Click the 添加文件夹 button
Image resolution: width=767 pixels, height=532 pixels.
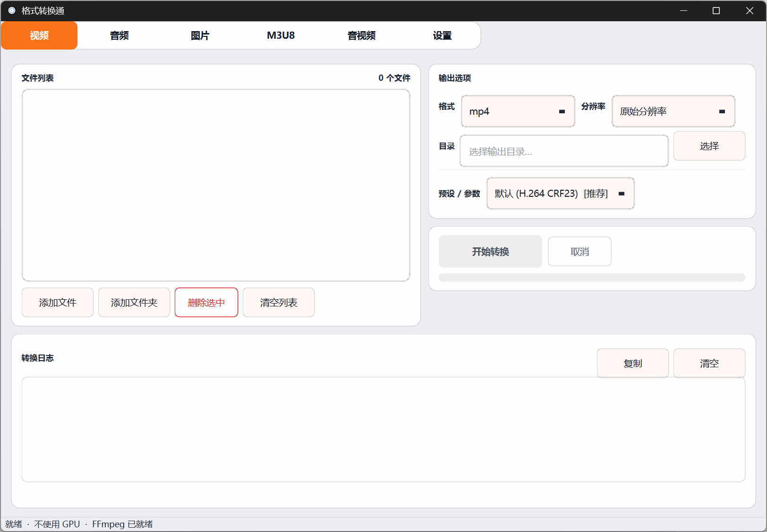pos(134,303)
